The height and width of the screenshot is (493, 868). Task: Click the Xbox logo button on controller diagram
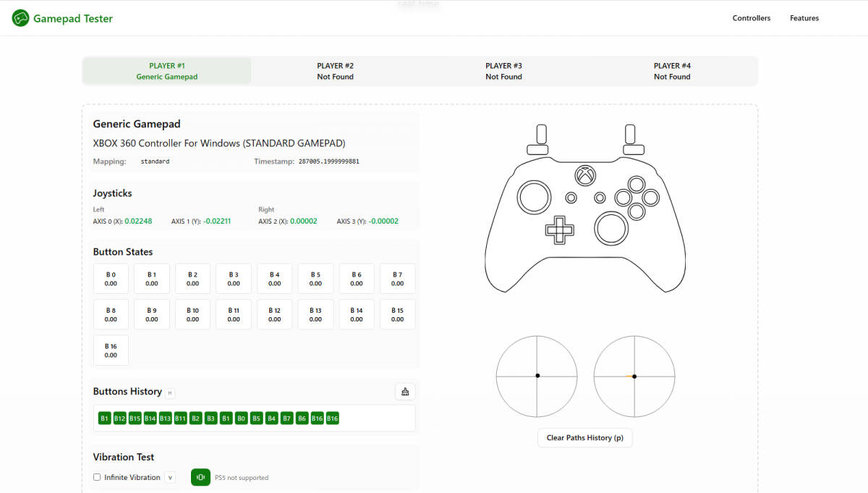(585, 175)
